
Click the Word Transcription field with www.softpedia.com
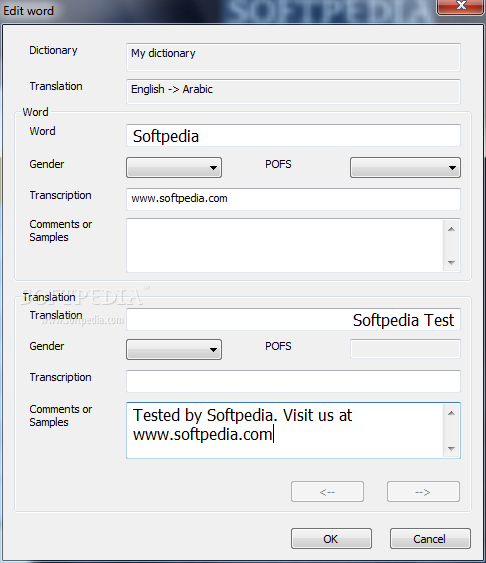coord(293,199)
